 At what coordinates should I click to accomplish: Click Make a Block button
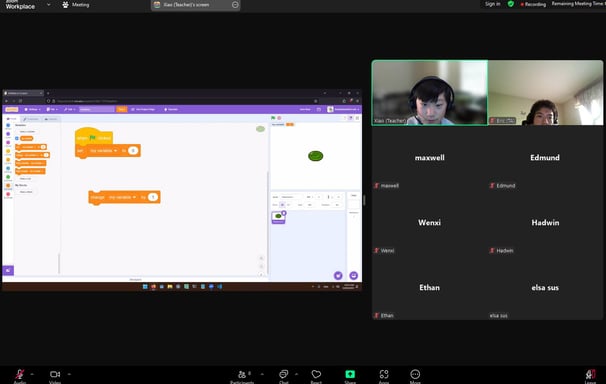click(26, 192)
